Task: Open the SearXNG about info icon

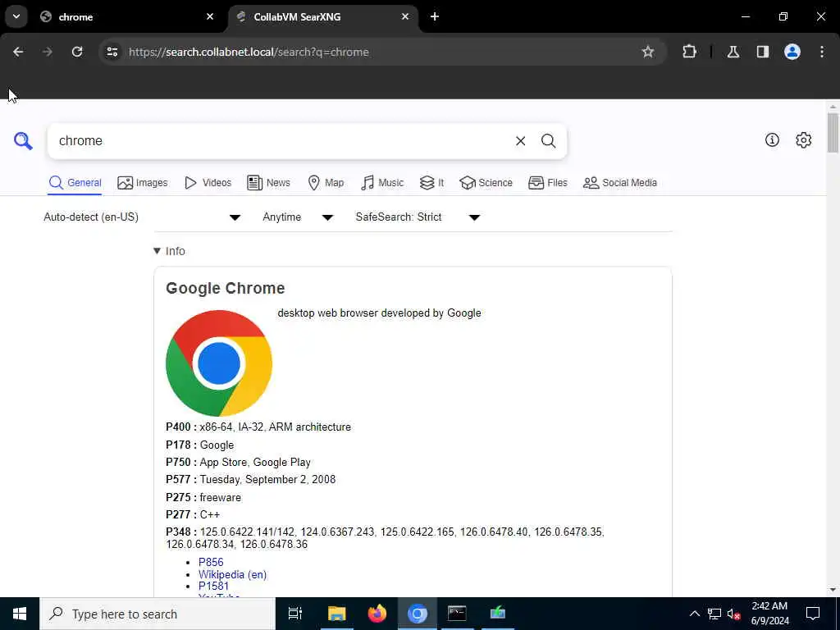Action: coord(772,139)
